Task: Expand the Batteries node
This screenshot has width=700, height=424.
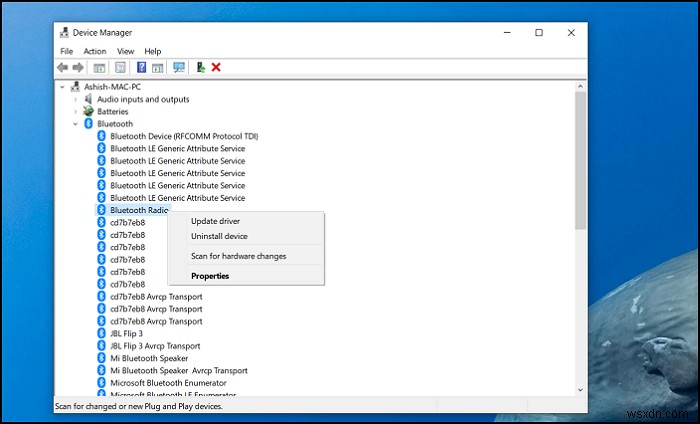Action: coord(75,112)
